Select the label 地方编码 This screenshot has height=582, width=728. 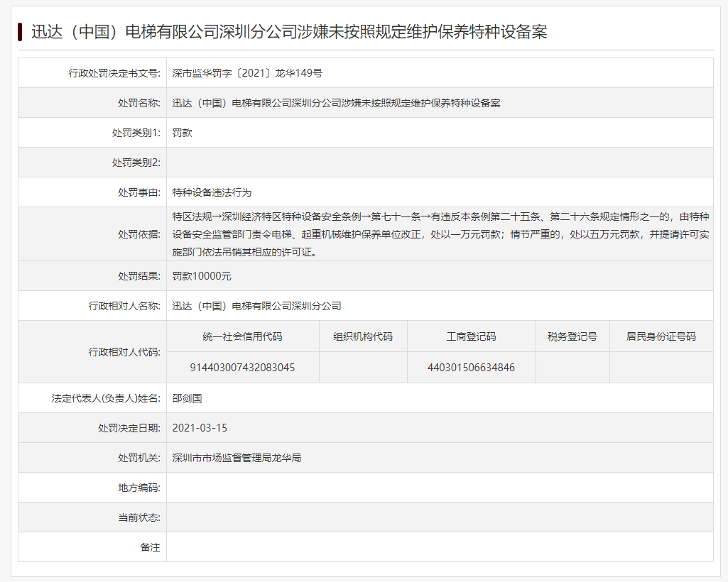pos(138,488)
